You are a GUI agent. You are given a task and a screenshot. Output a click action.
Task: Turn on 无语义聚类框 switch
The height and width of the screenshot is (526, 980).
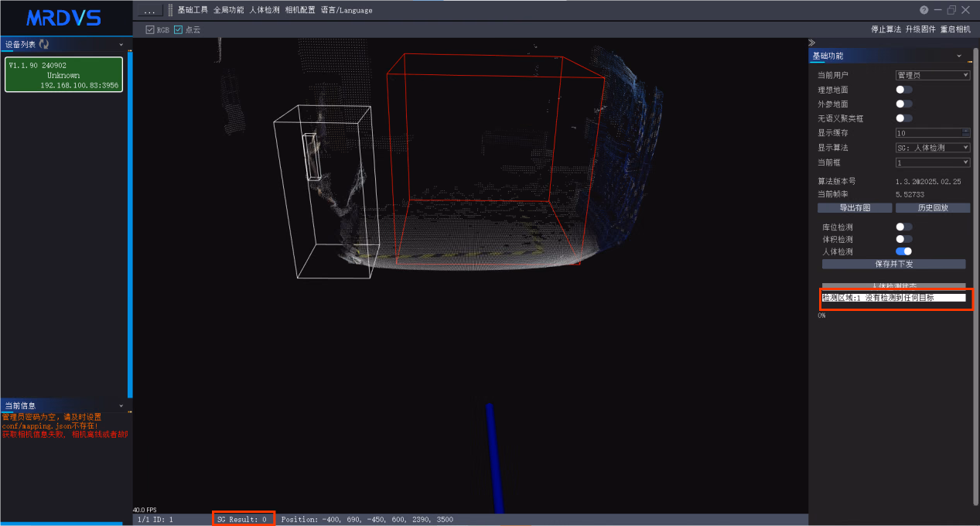pos(903,118)
